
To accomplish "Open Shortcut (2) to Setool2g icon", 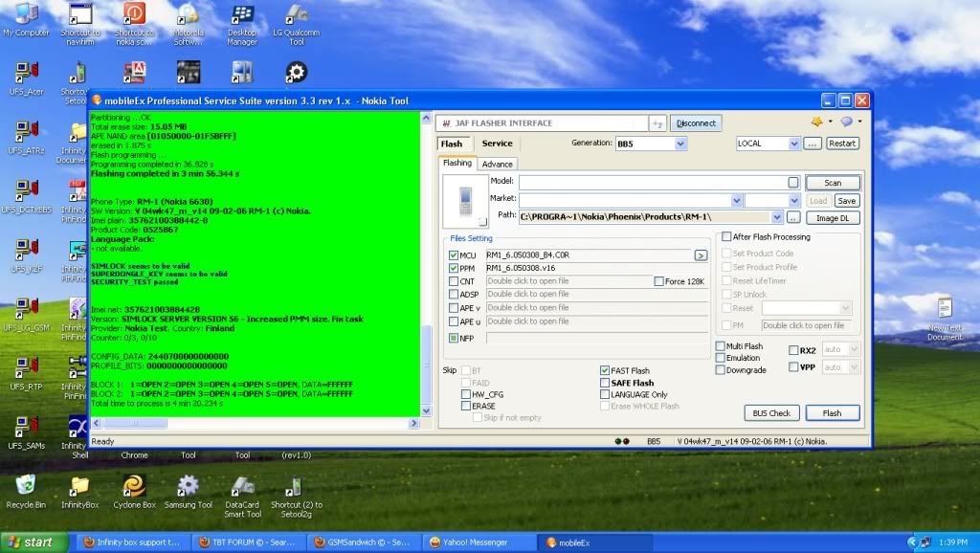I will 297,497.
